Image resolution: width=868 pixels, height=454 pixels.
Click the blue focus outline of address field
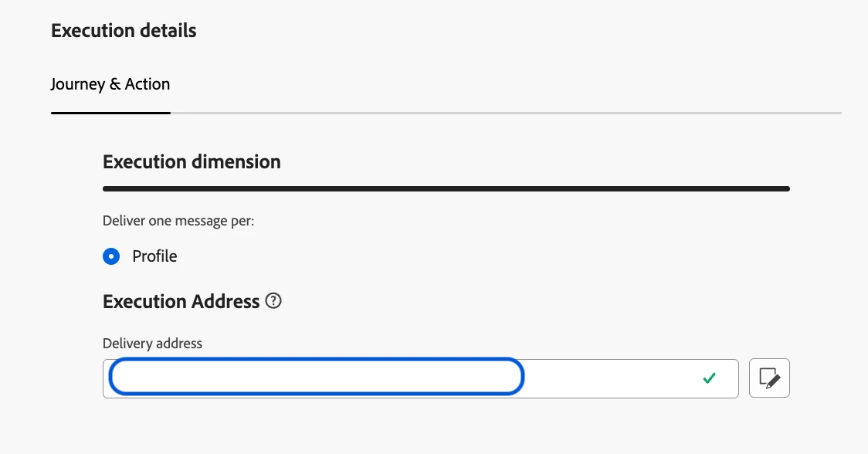point(316,360)
